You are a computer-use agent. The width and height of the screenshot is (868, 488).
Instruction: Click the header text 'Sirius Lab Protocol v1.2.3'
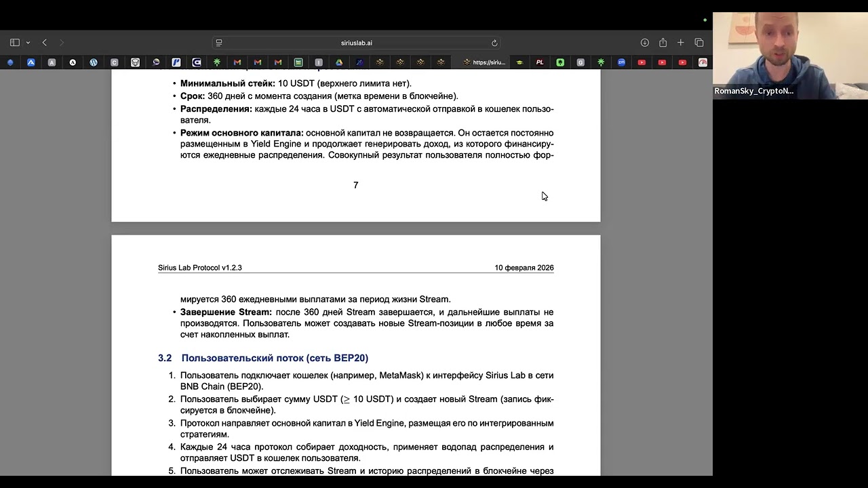click(x=200, y=268)
